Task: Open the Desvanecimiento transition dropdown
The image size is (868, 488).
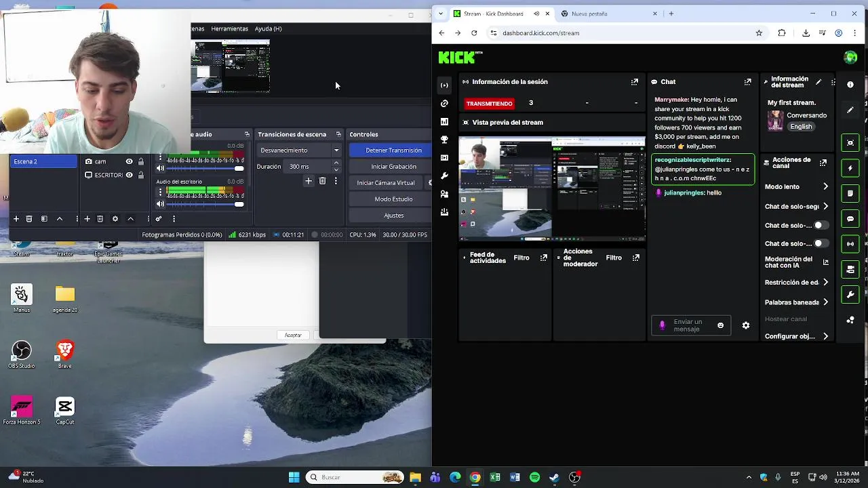Action: 298,150
